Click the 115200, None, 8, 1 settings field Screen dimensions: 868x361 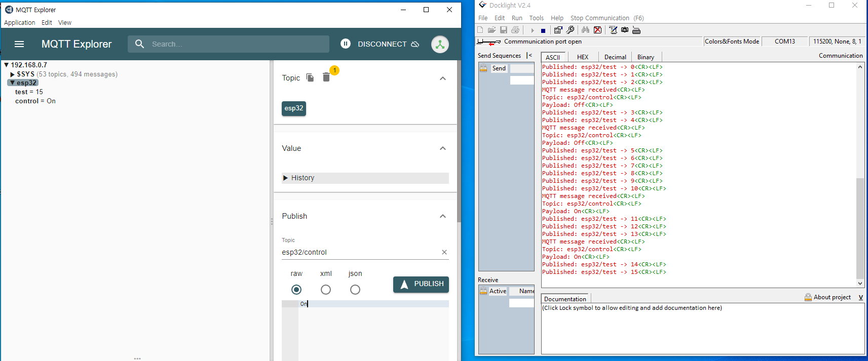pos(837,42)
